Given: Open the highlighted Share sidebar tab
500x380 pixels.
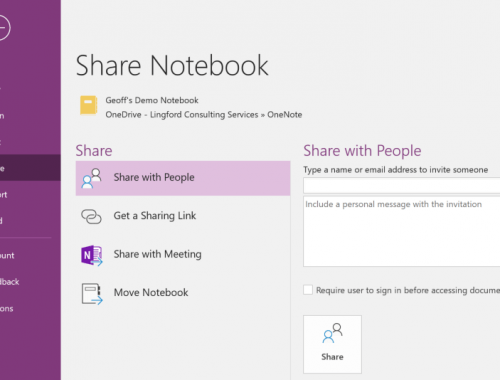Looking at the screenshot, I should (x=30, y=168).
